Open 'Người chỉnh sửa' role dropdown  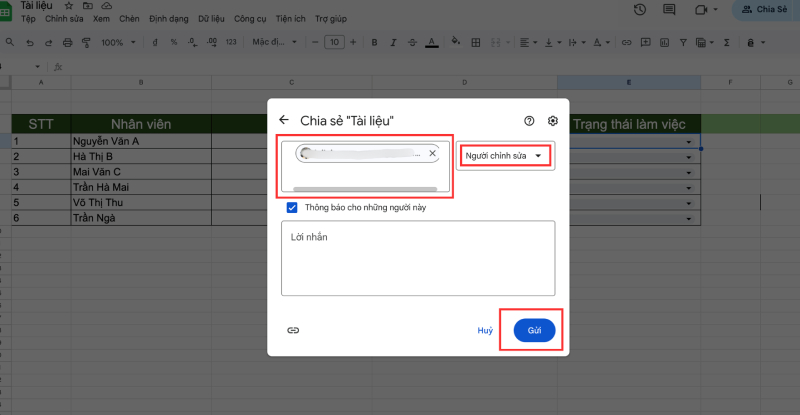(x=505, y=156)
